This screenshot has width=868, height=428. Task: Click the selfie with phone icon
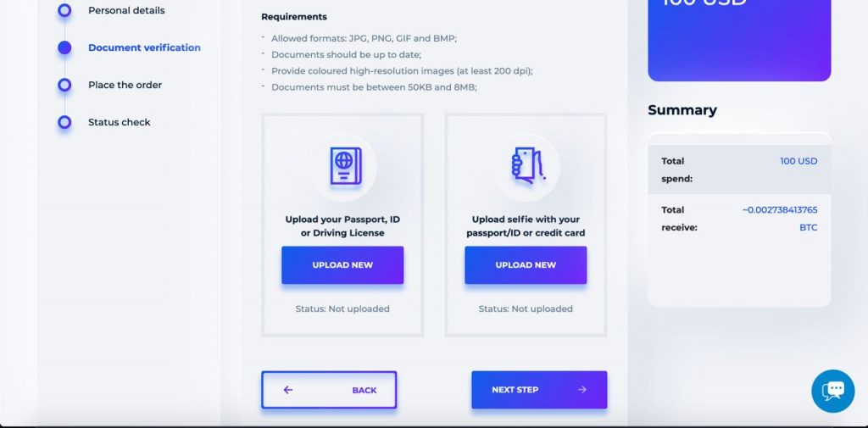click(528, 166)
